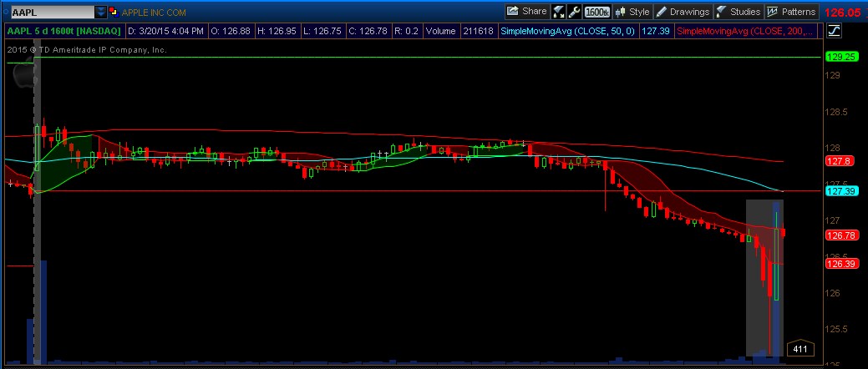Open the symbol selector dropdown arrow
This screenshot has height=369, width=868.
coord(101,13)
